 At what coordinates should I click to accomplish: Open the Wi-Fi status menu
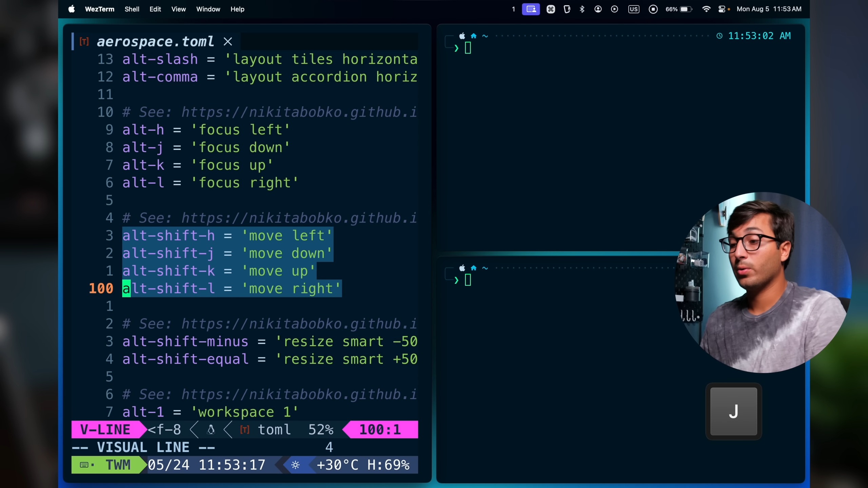[706, 9]
